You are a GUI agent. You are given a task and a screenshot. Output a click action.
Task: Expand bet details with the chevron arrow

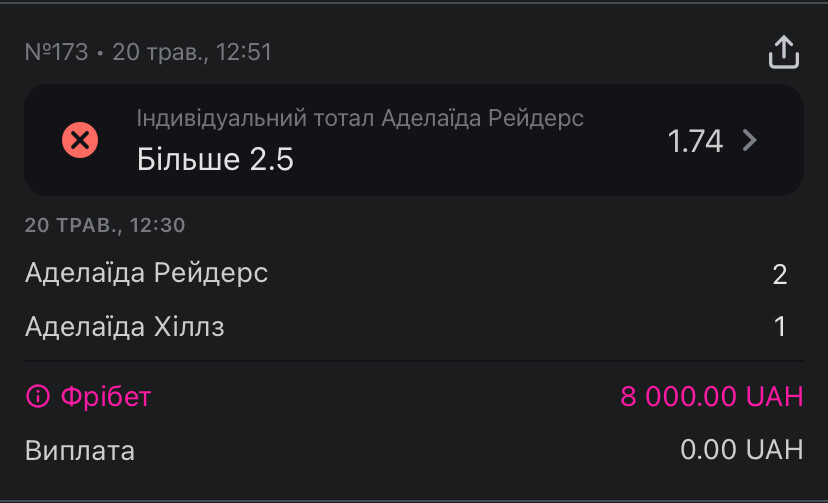click(x=750, y=140)
